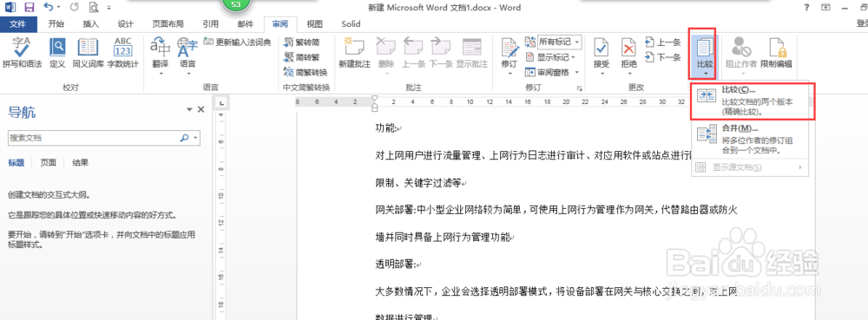Open the Reviewing Pane (审阅窗格)

(x=547, y=72)
